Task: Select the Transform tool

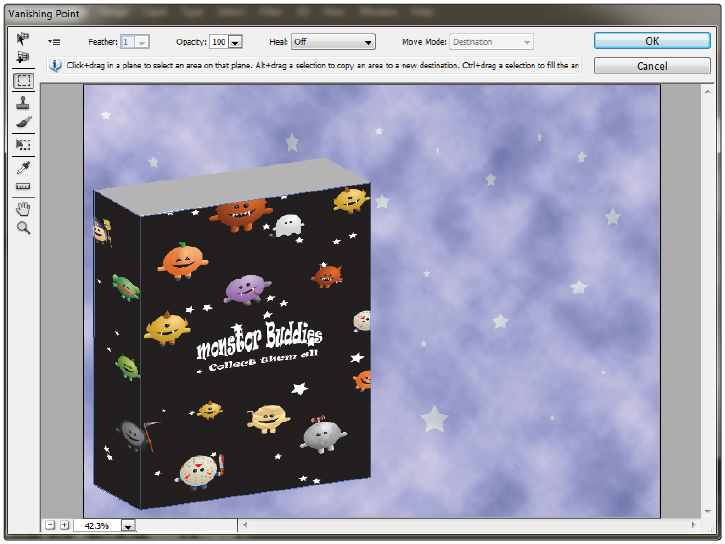Action: pos(23,145)
